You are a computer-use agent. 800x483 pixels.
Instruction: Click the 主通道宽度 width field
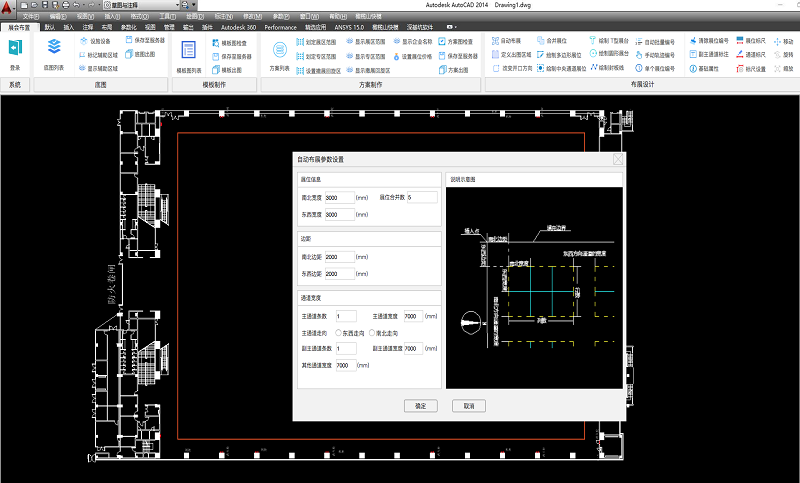pyautogui.click(x=413, y=316)
